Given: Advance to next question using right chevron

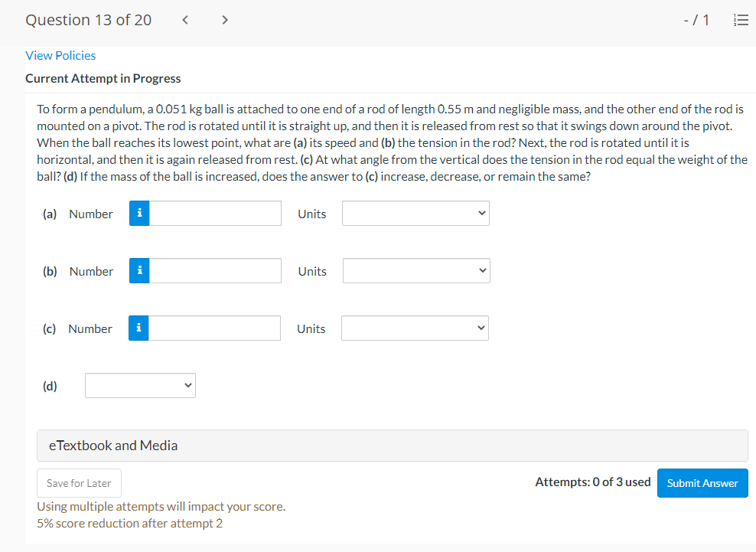Looking at the screenshot, I should pos(224,20).
